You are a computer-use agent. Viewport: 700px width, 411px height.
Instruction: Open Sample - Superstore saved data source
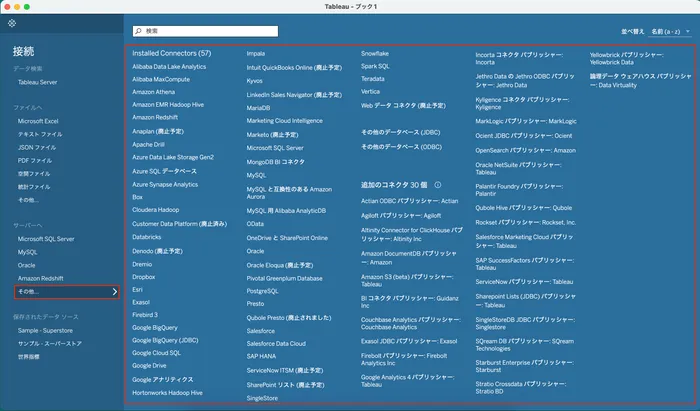45,331
